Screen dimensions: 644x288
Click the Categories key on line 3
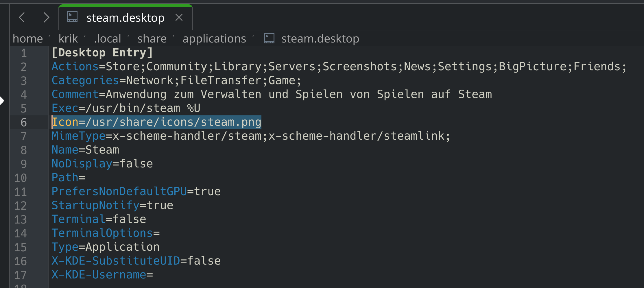[x=85, y=81]
